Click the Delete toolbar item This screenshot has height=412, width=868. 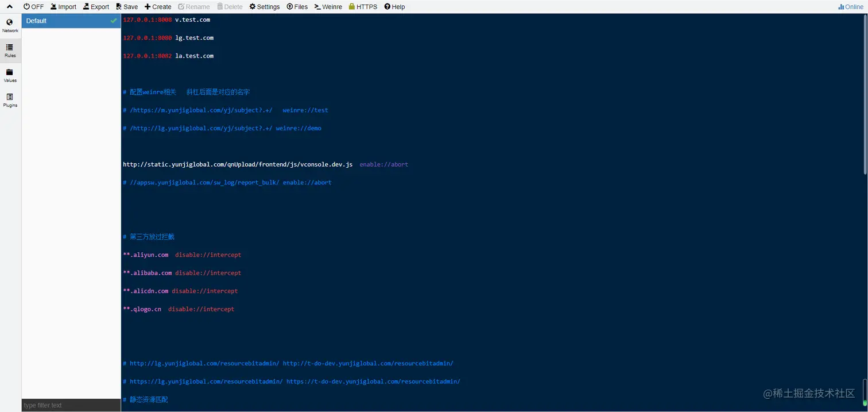[230, 7]
